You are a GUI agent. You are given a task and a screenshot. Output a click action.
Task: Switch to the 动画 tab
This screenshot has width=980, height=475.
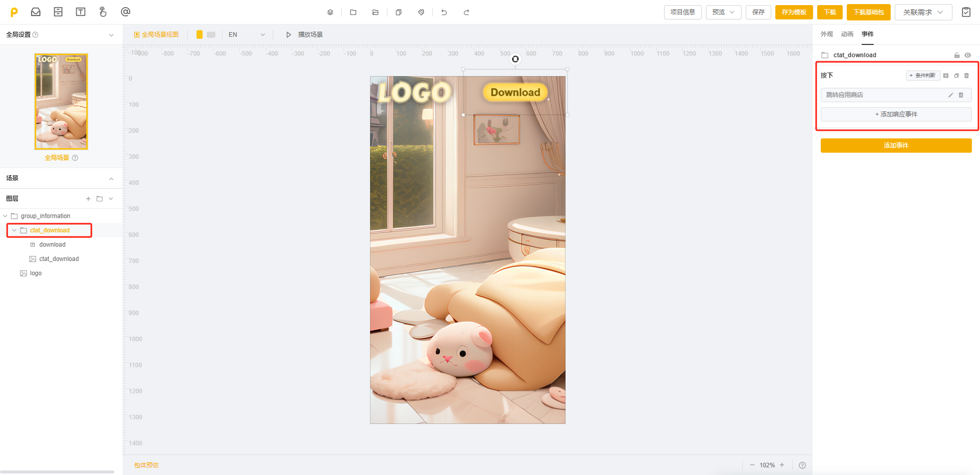point(847,34)
